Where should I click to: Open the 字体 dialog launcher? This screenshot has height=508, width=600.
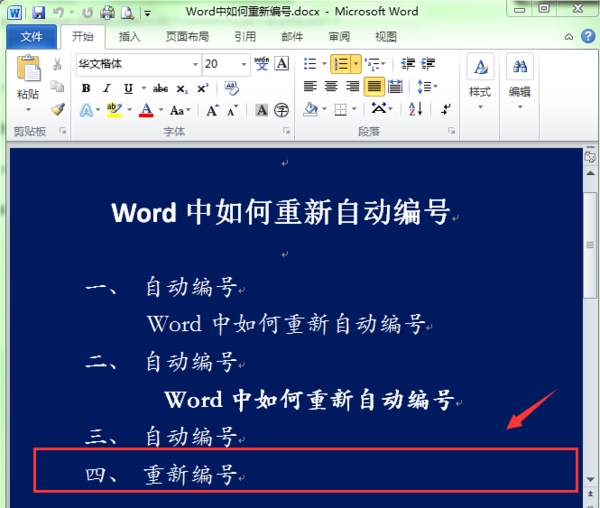coord(286,131)
